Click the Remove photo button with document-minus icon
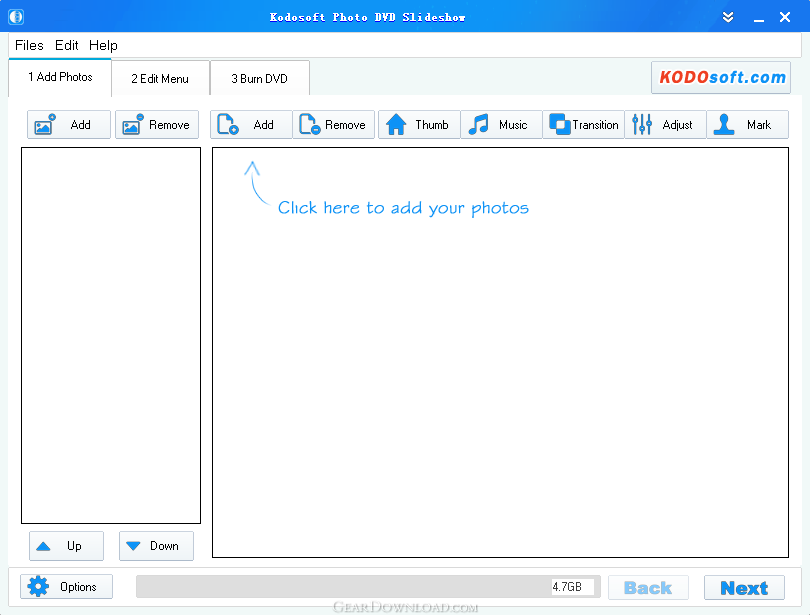 tap(334, 124)
